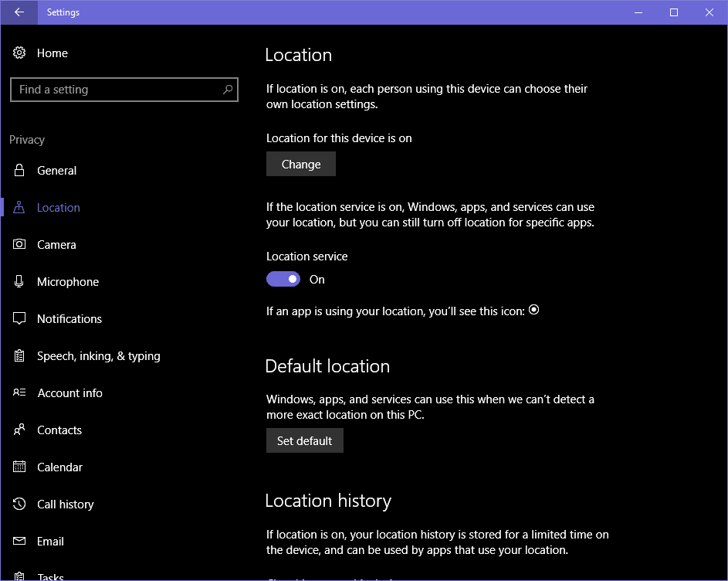
Task: Click inside the Find a setting box
Action: (x=116, y=90)
